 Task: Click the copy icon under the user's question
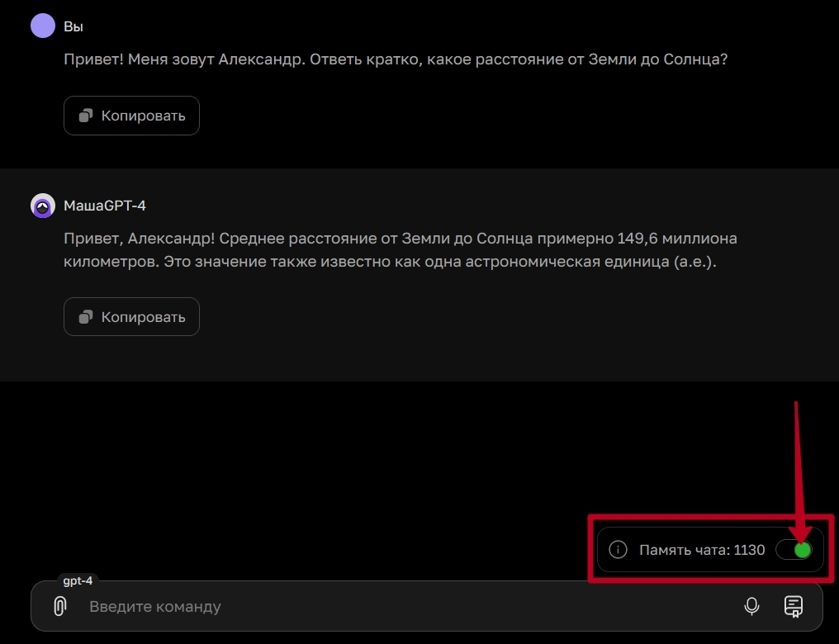coord(85,116)
